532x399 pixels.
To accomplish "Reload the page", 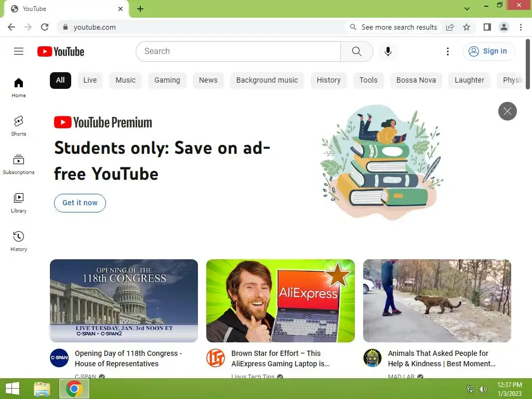I will coord(45,27).
